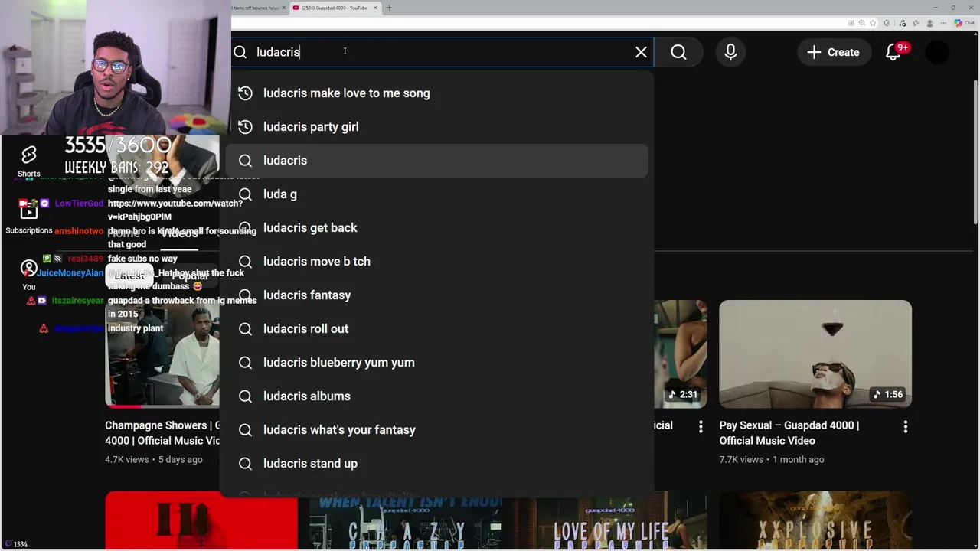Screen dimensions: 980x551
Task: Open the Subscriptions sidebar item
Action: [29, 217]
